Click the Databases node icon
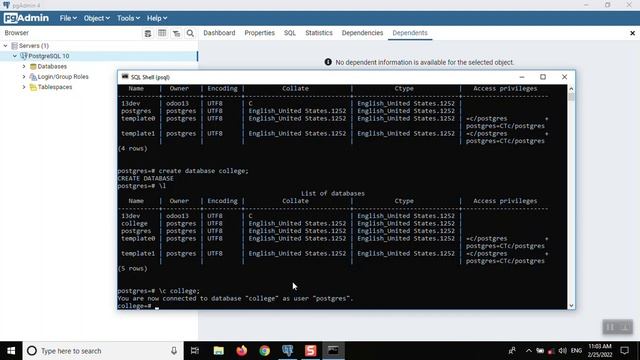This screenshot has height=360, width=640. click(33, 67)
